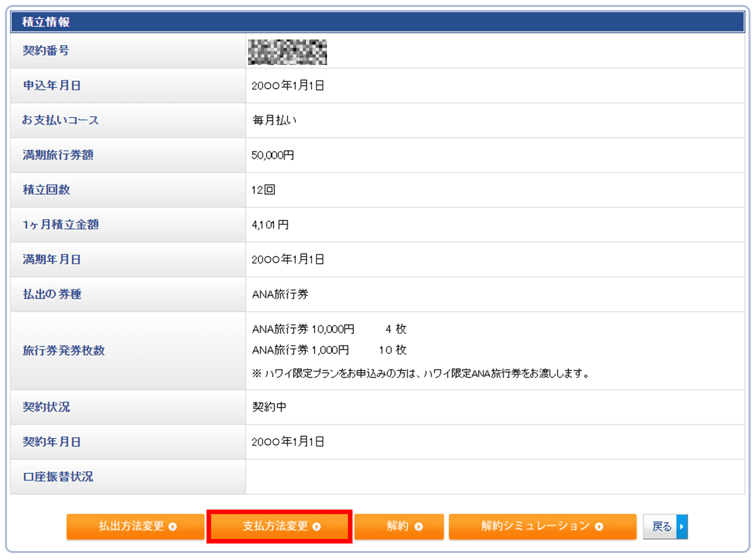Select the 毎月払い payment course value
The height and width of the screenshot is (560, 755).
[274, 120]
